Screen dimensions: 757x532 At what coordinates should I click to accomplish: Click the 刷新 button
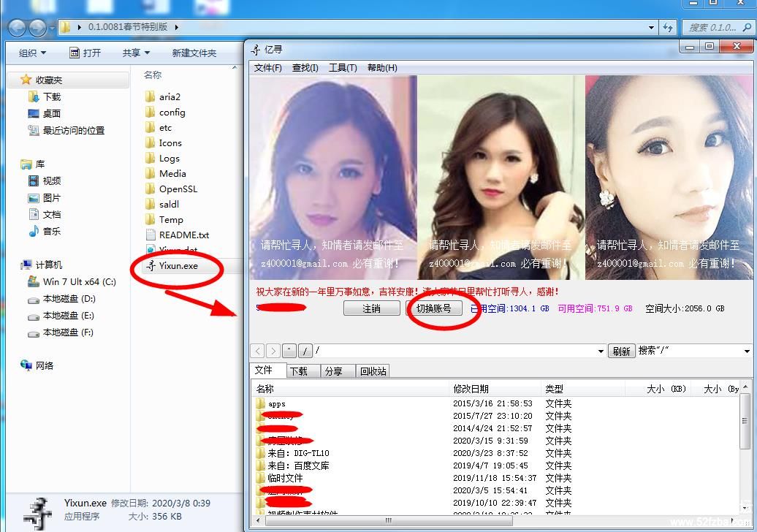(621, 351)
